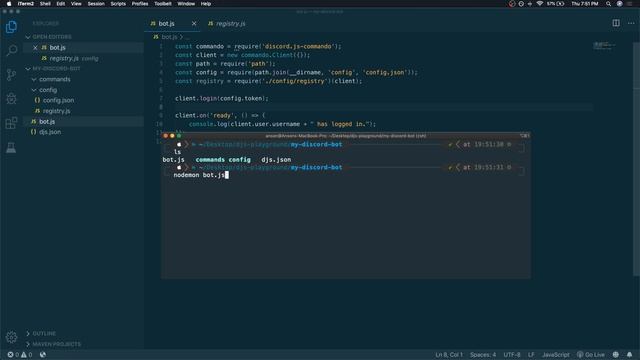Screen dimensions: 640x360
Task: Open the Profiles menu
Action: (140, 4)
